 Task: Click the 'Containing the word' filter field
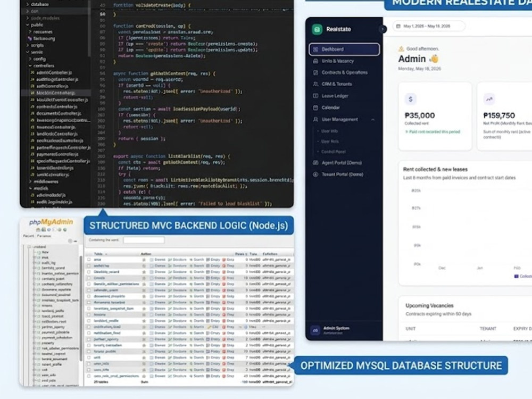[144, 240]
